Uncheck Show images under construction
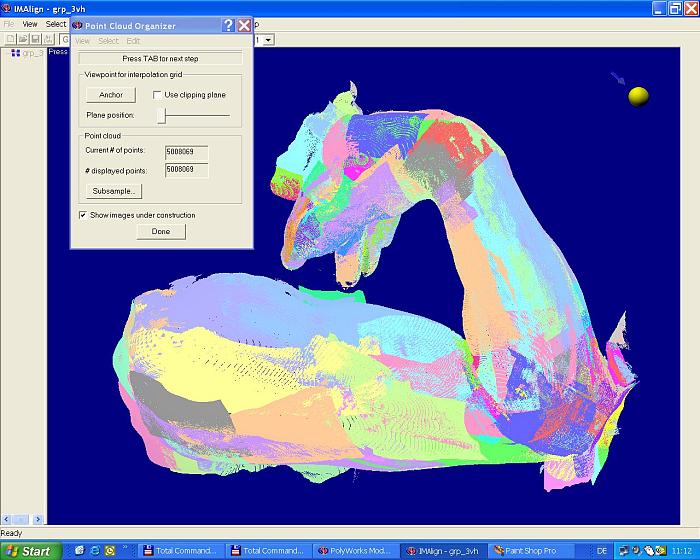Screen dimensions: 700x560 [83, 215]
